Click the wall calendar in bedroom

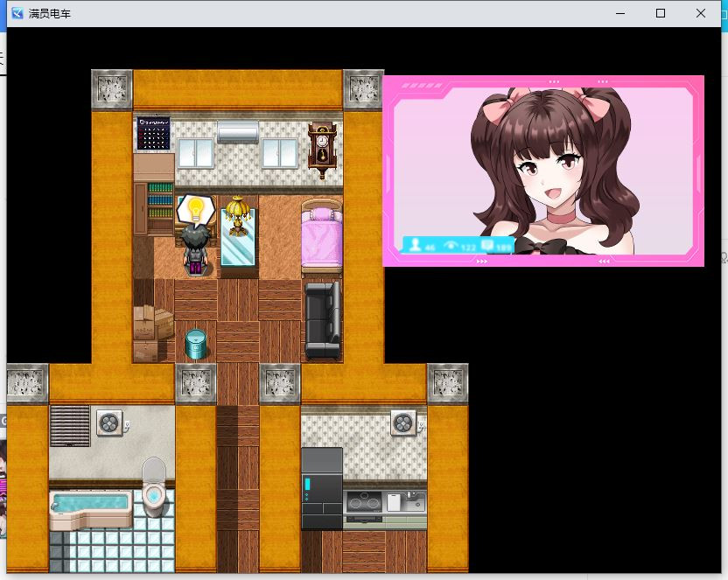153,134
